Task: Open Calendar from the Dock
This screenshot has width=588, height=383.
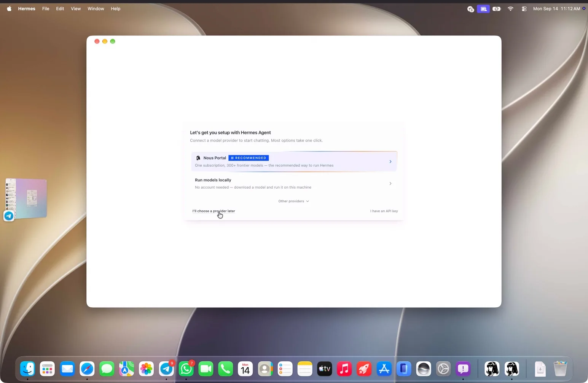Action: 245,369
